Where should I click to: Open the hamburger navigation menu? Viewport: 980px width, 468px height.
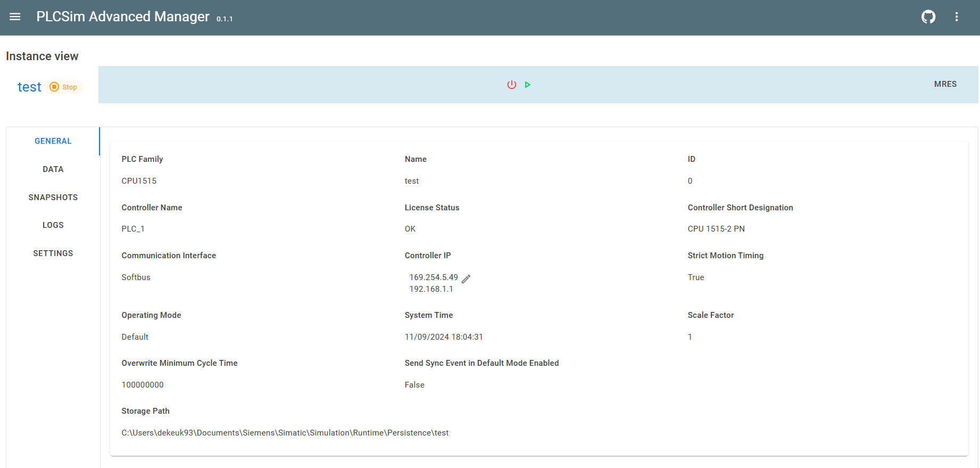click(x=15, y=17)
